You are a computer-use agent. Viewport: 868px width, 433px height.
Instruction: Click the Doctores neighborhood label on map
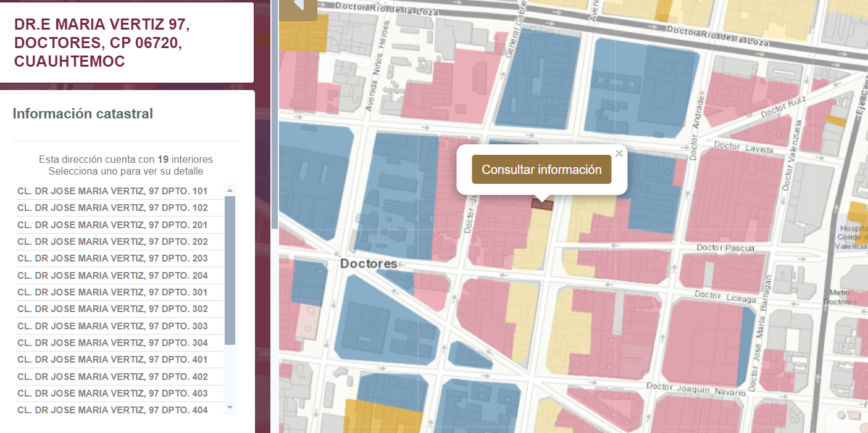pos(369,264)
